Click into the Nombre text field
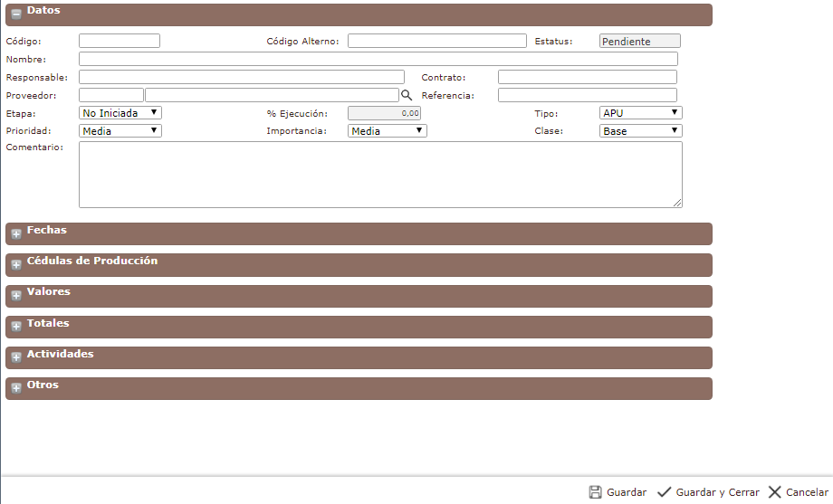 click(378, 59)
